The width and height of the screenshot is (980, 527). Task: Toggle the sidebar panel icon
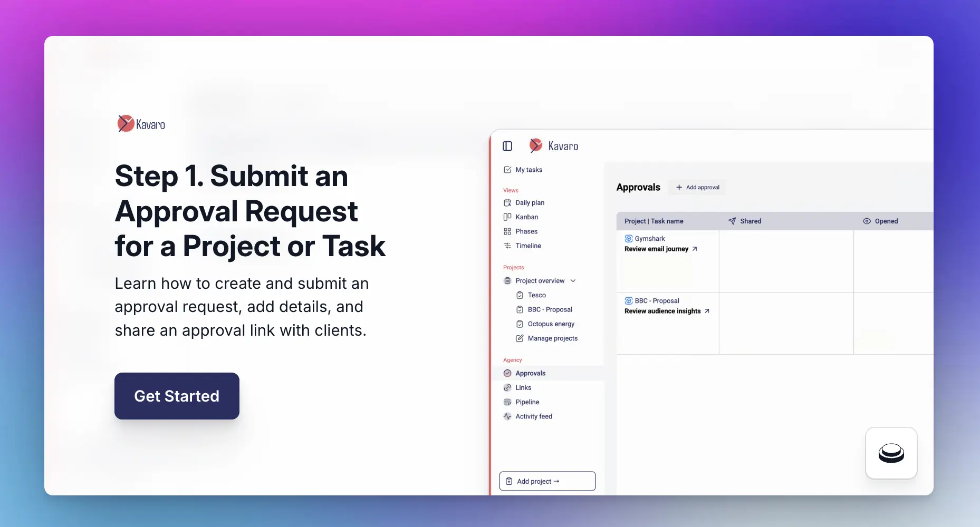[x=507, y=146]
